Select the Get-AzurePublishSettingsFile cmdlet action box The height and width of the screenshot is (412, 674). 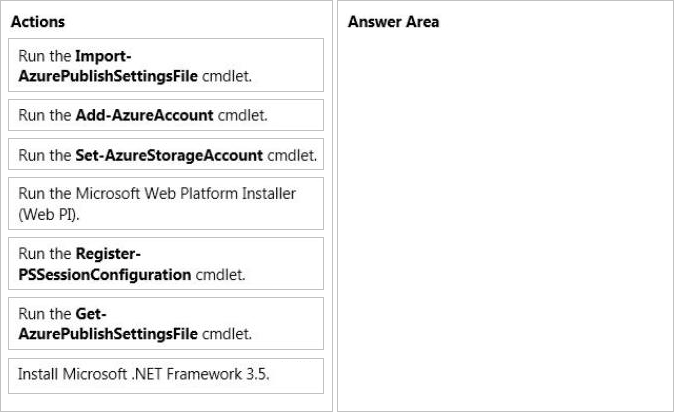click(x=166, y=323)
